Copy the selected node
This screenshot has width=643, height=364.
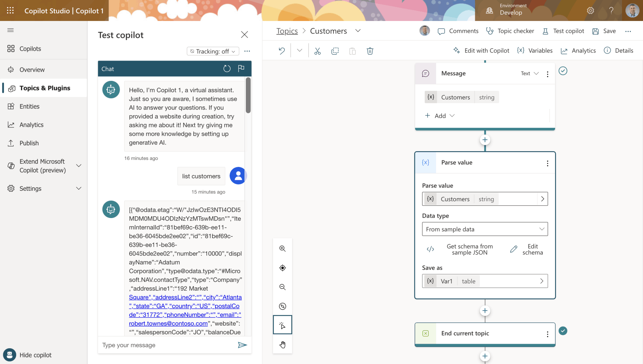point(335,51)
